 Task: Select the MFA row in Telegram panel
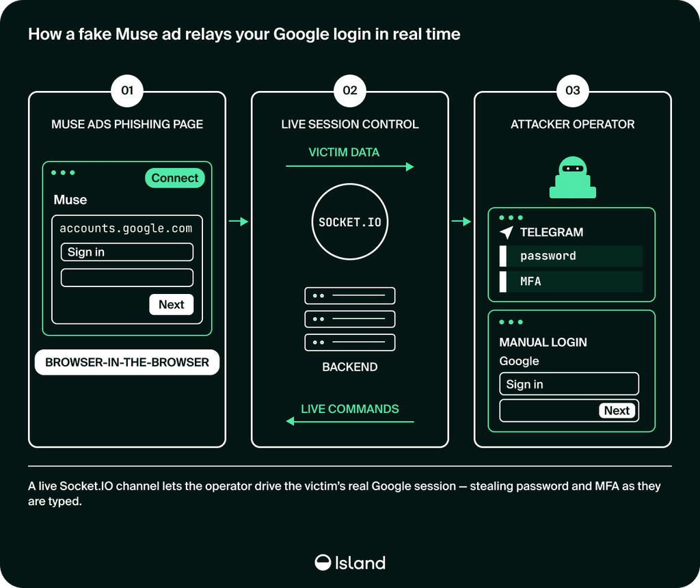[x=571, y=281]
